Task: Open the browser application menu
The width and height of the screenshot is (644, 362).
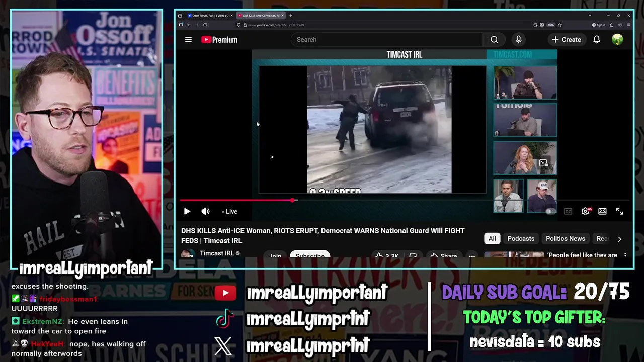Action: click(x=629, y=25)
